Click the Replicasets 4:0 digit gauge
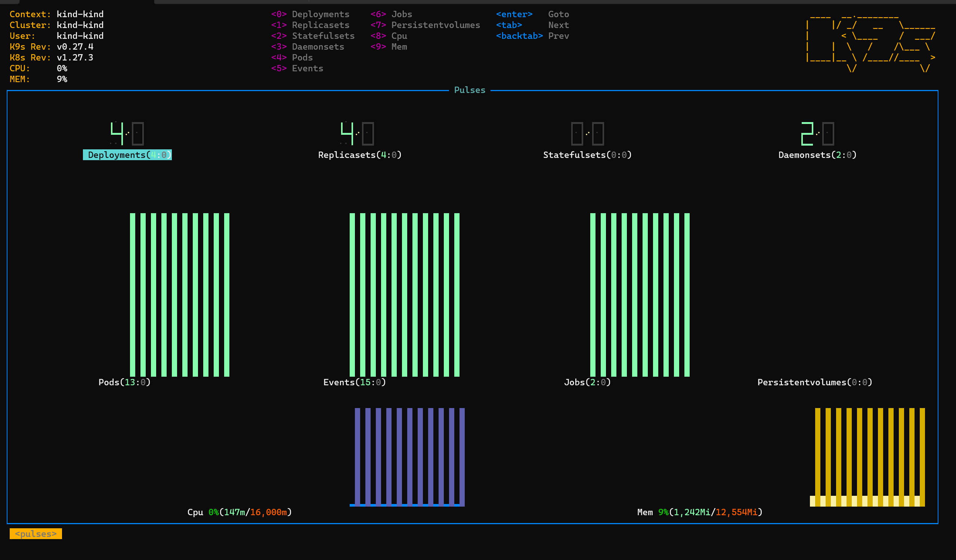 click(x=357, y=133)
